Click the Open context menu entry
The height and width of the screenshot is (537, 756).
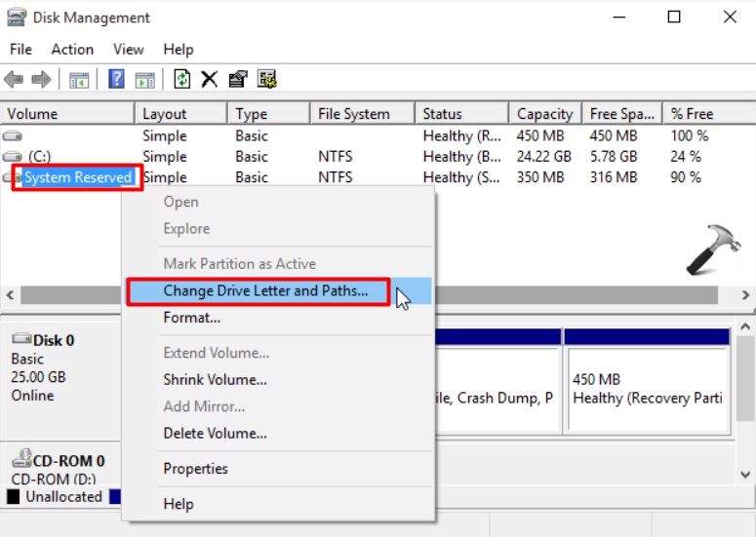pos(279,202)
